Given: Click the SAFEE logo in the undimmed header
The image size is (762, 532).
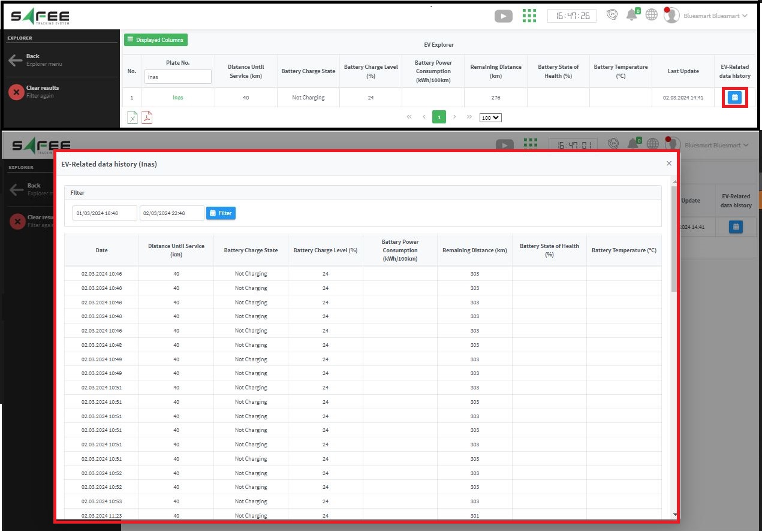Looking at the screenshot, I should pos(40,17).
